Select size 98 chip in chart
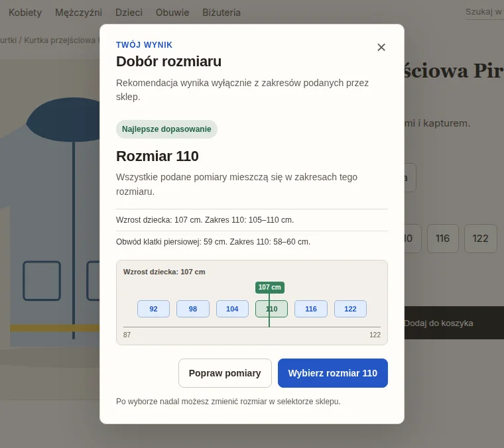Screen dimensions: 504x448 [193, 309]
